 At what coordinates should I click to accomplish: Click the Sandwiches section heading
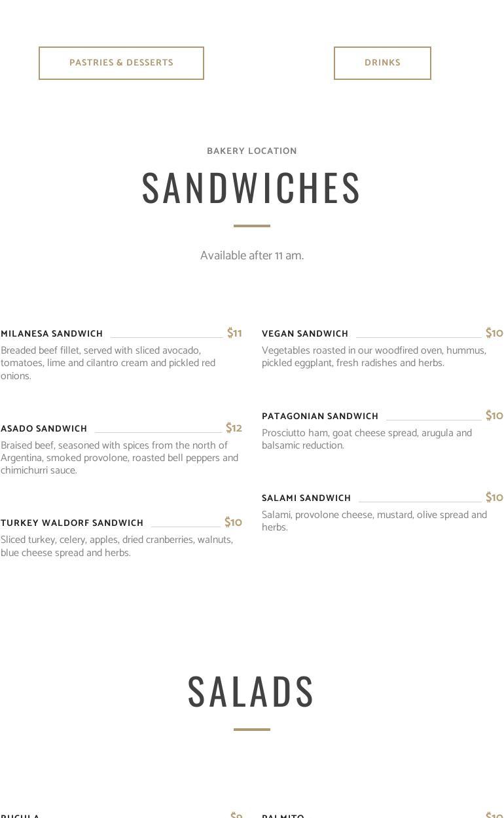(x=252, y=187)
